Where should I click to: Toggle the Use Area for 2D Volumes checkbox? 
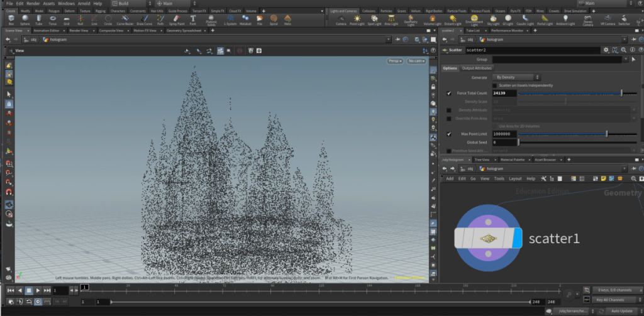point(495,126)
